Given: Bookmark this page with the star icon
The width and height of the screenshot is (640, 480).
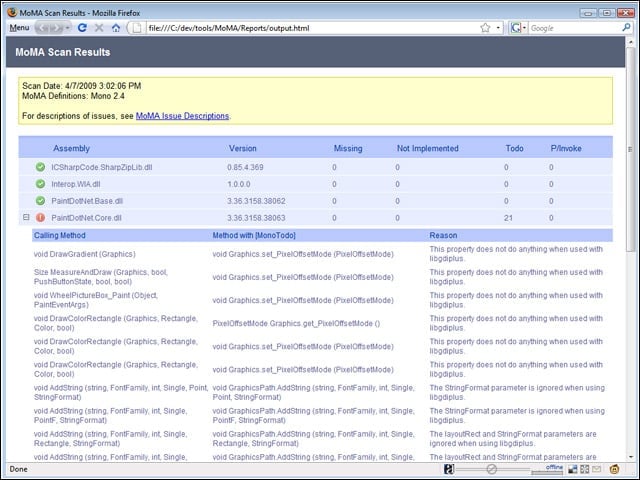Looking at the screenshot, I should (x=485, y=28).
